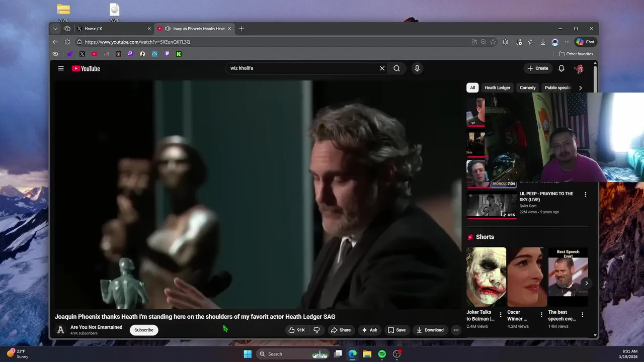Save the video to a playlist
This screenshot has width=644, height=362.
(x=396, y=330)
